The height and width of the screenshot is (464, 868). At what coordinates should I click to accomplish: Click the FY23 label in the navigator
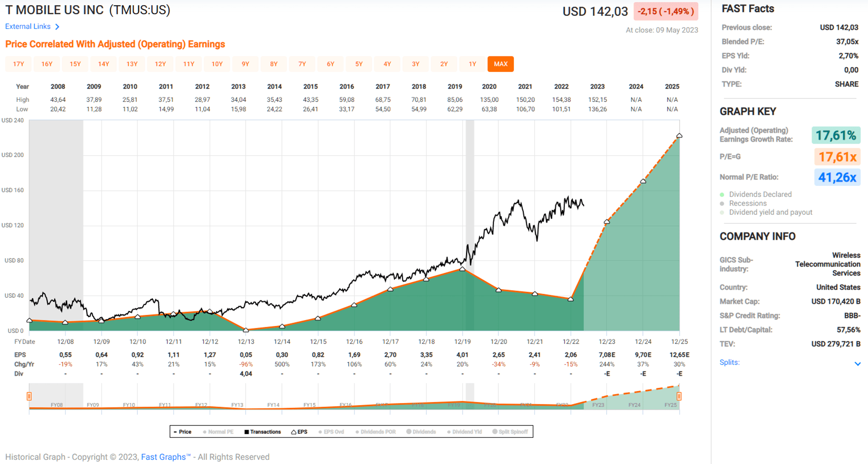(598, 405)
